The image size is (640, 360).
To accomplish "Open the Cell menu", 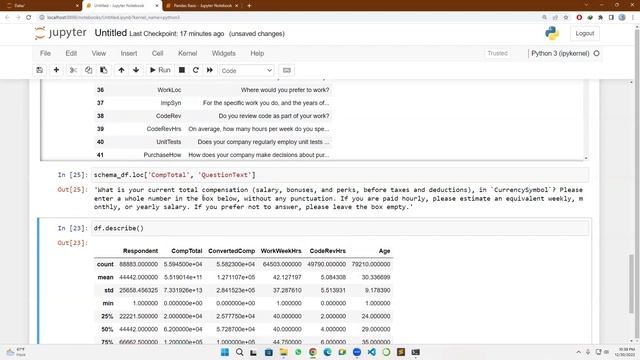I will point(158,53).
